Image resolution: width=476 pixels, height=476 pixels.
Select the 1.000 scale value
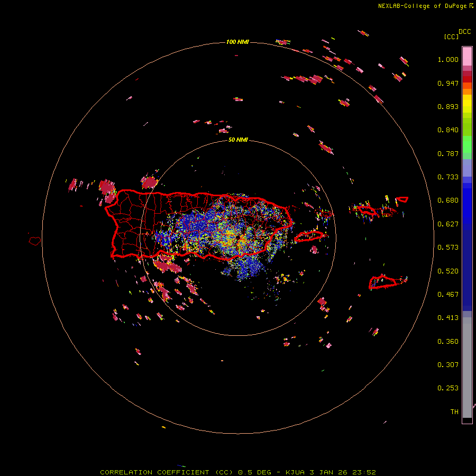[x=448, y=59]
